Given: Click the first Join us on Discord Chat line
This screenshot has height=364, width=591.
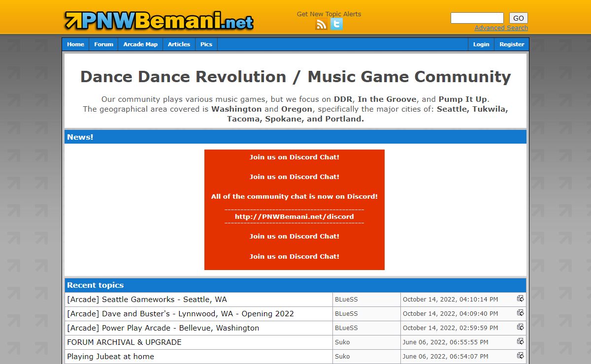Looking at the screenshot, I should (x=295, y=157).
